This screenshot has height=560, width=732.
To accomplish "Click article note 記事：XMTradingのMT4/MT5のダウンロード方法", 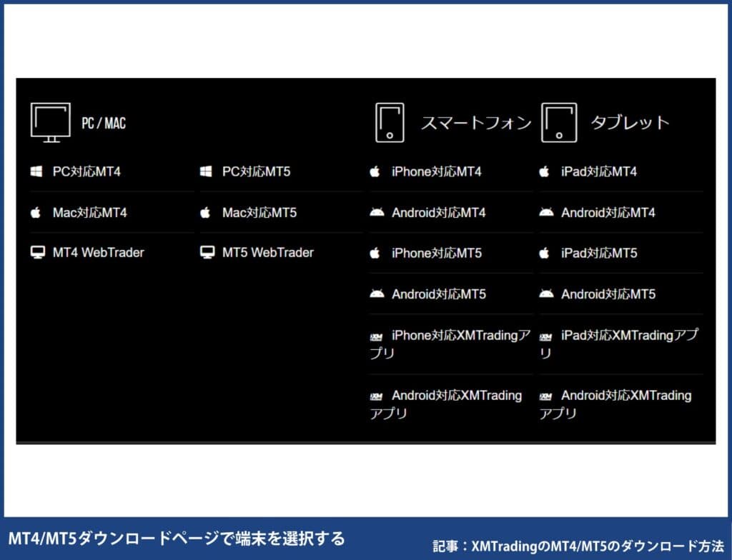I will click(x=578, y=546).
